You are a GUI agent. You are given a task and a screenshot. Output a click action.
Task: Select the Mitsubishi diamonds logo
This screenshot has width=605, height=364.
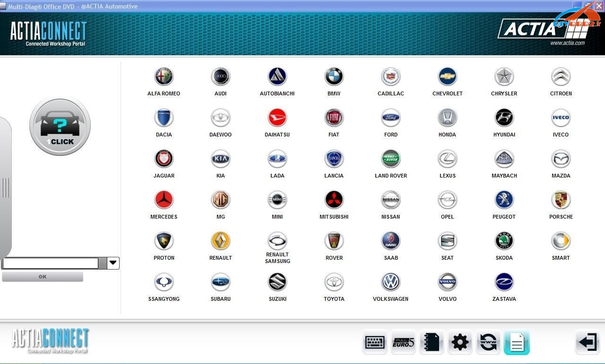pyautogui.click(x=334, y=200)
